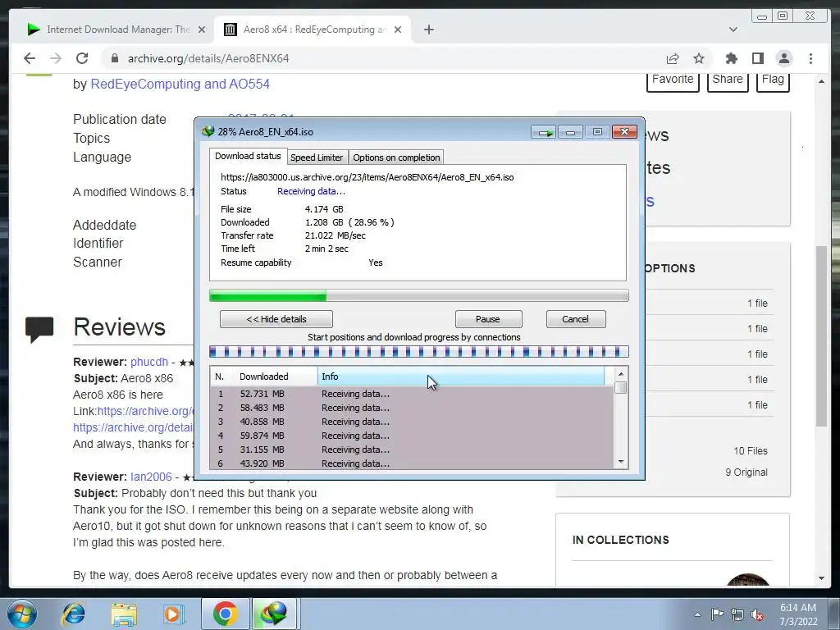This screenshot has height=630, width=840.
Task: Click the connections progress segment bar
Action: (418, 351)
